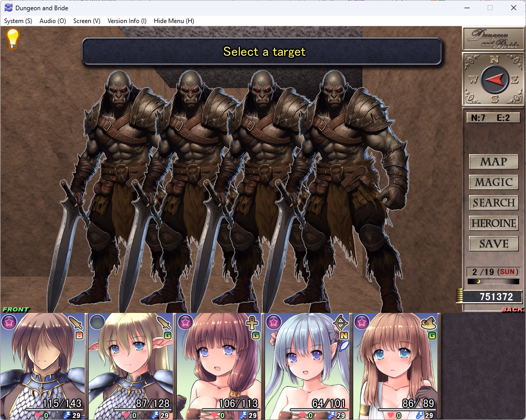This screenshot has height=420, width=526.
Task: Open the Version Info (I) menu
Action: [127, 21]
